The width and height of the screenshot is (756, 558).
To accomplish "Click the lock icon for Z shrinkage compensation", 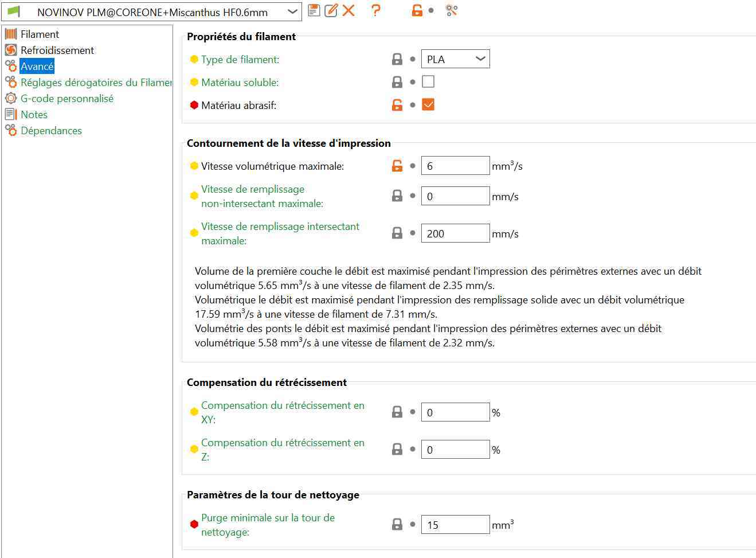I will pos(397,450).
